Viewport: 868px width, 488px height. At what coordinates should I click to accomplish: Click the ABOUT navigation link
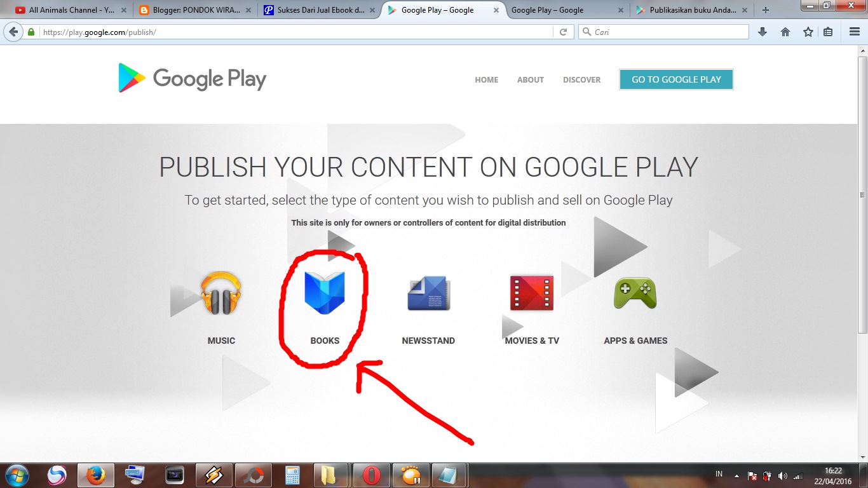(x=531, y=79)
